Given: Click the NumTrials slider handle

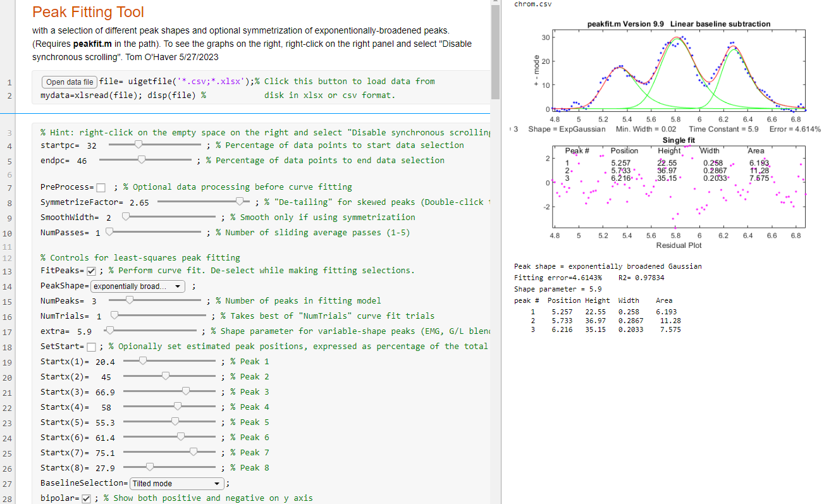Looking at the screenshot, I should (x=114, y=316).
